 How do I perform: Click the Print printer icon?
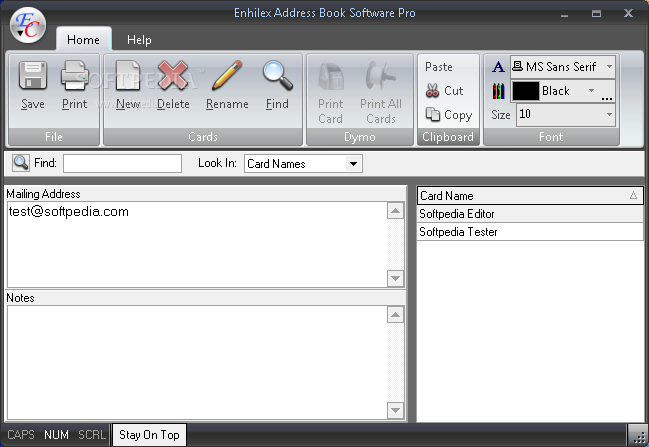click(x=75, y=76)
